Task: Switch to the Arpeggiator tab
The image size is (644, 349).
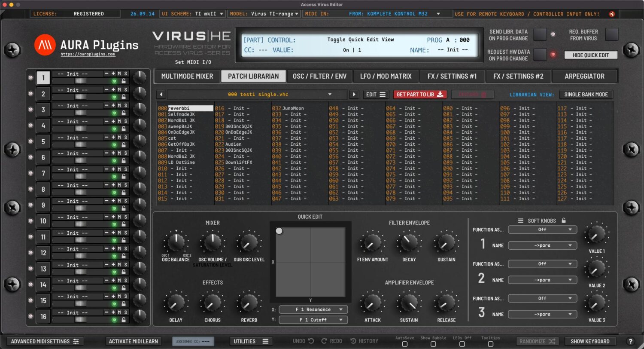Action: coord(584,76)
